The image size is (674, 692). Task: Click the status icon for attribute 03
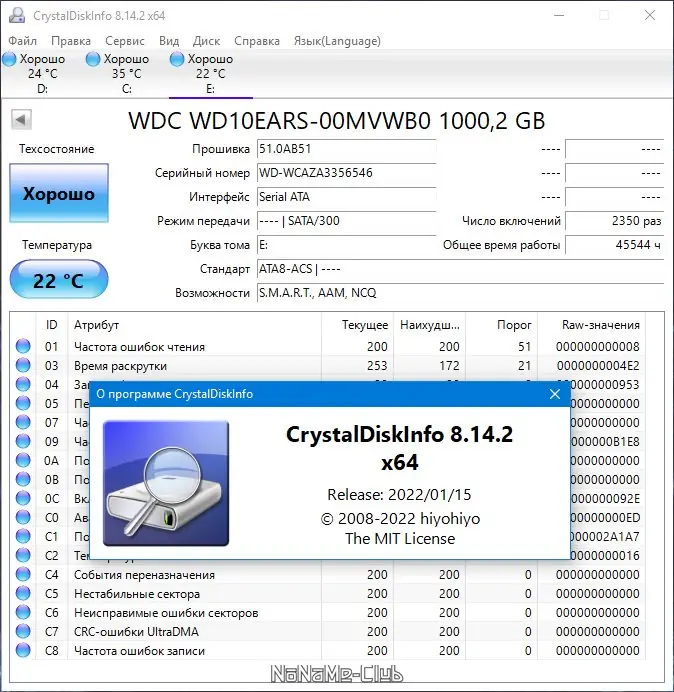(x=23, y=365)
